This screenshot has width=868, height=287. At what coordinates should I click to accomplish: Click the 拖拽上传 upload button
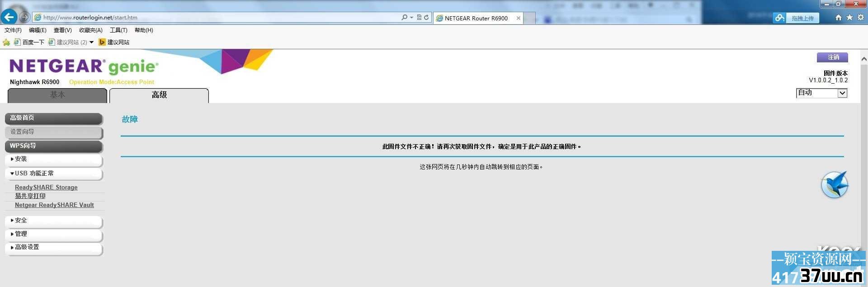coord(802,18)
